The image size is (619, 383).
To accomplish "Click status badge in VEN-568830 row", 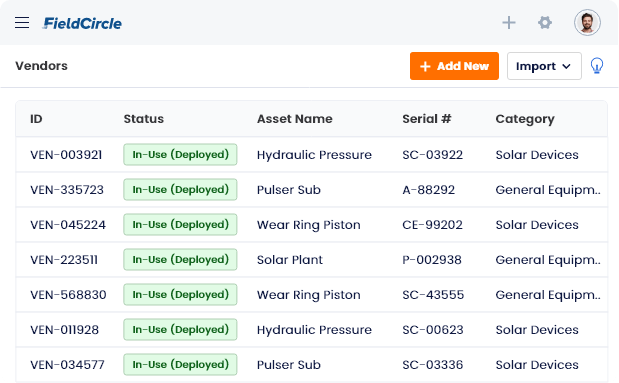I will pos(180,295).
